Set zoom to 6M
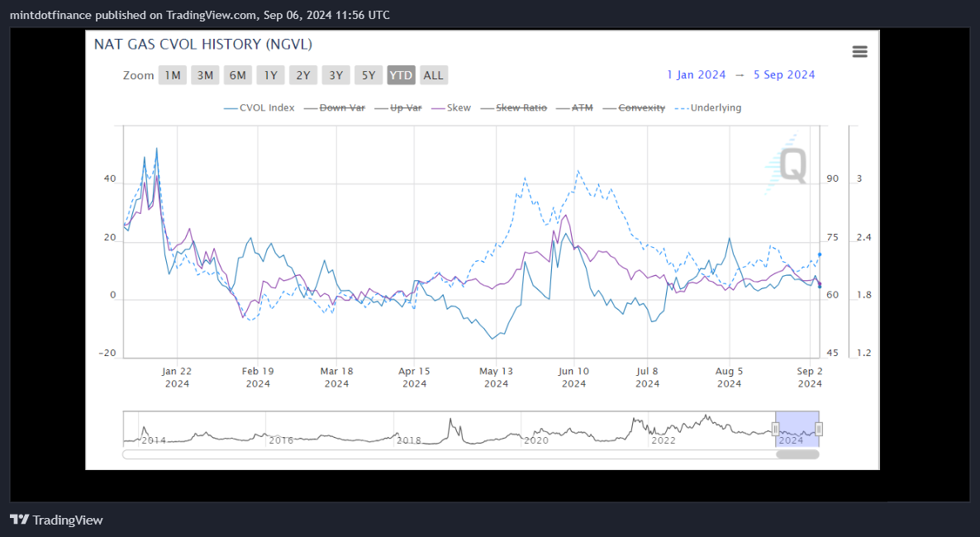 pos(237,75)
